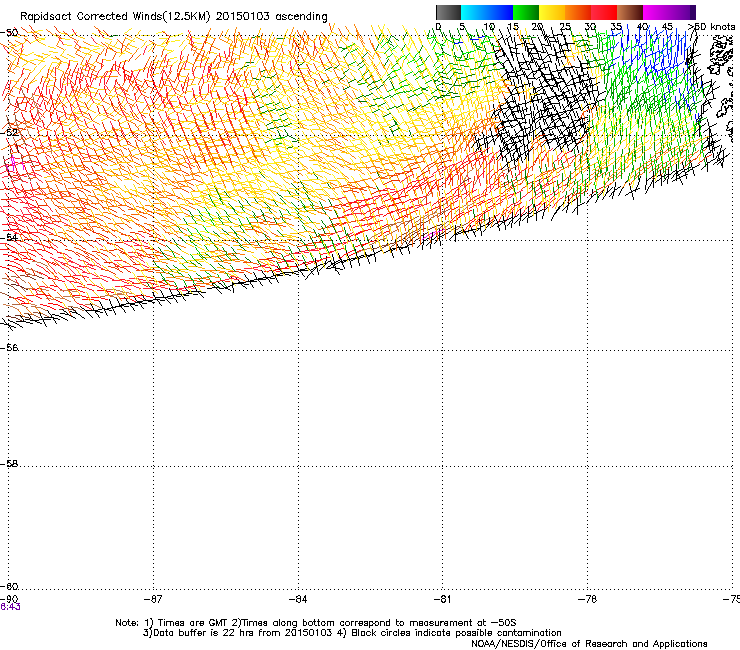Pick the brown 35–40 knots legend segment

[x=630, y=12]
